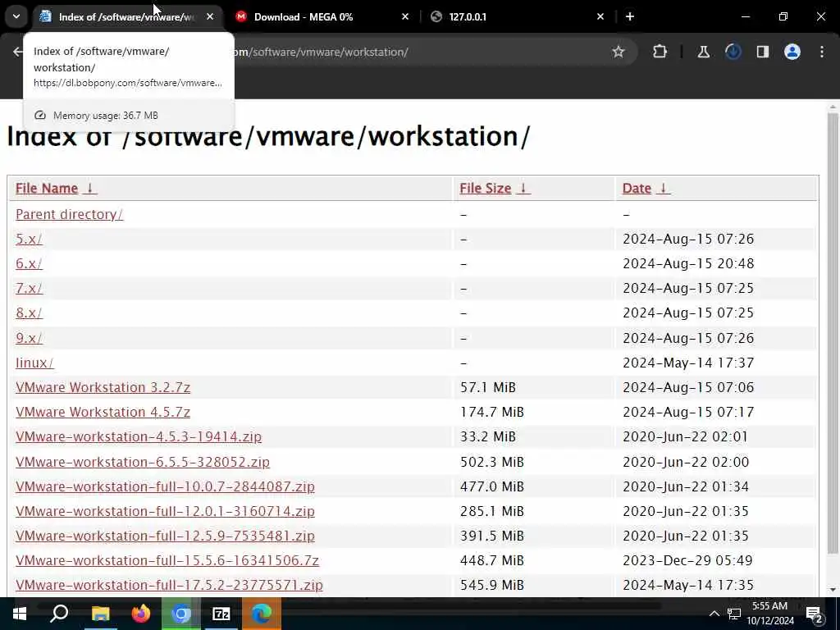Download VMware-workstation-6.5.5-328052.zip
Image resolution: width=840 pixels, height=630 pixels.
pos(143,462)
